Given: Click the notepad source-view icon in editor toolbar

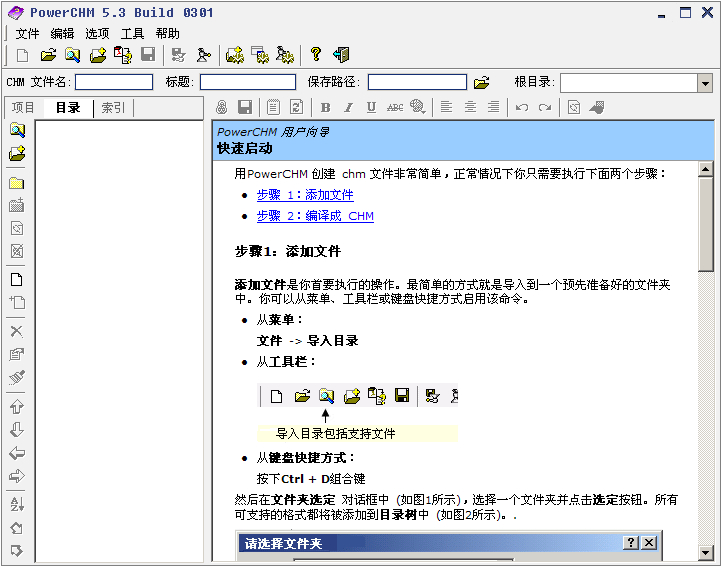Looking at the screenshot, I should 273,107.
